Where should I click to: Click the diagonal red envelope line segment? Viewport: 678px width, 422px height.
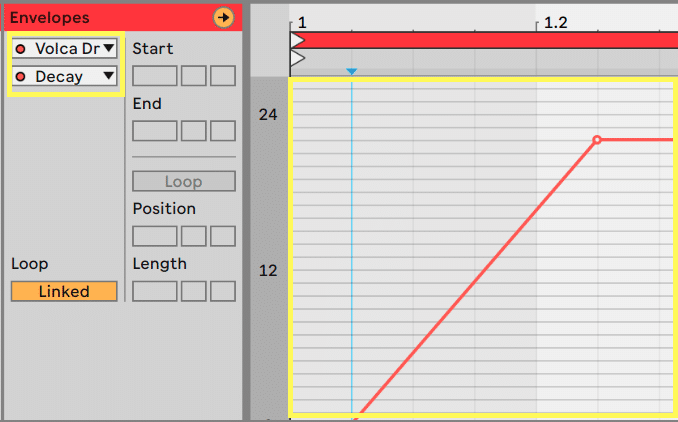tap(478, 277)
